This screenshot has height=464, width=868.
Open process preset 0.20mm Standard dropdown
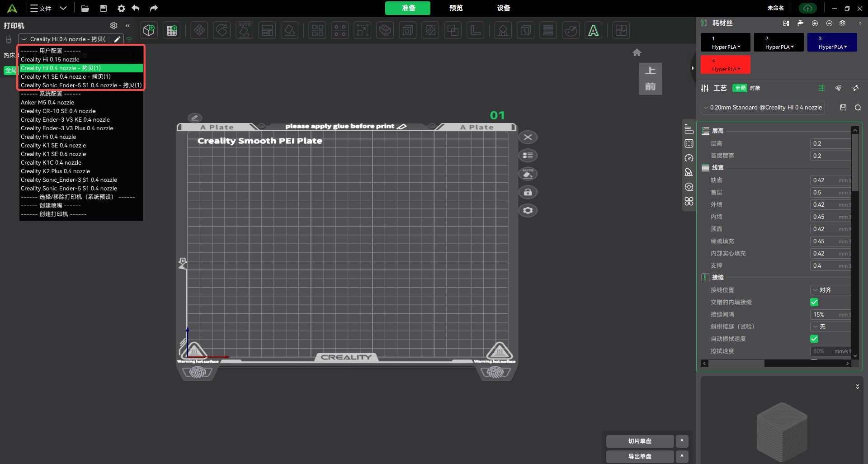click(x=763, y=108)
